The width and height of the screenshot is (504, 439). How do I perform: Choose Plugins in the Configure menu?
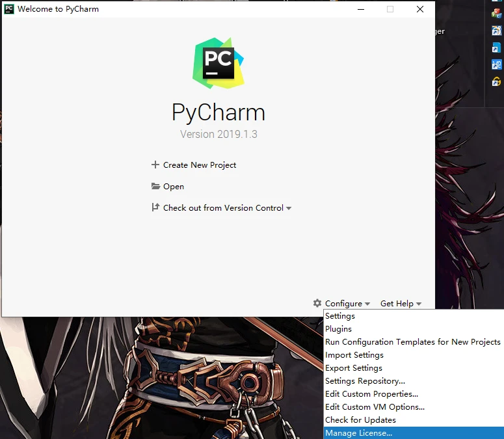click(x=338, y=329)
